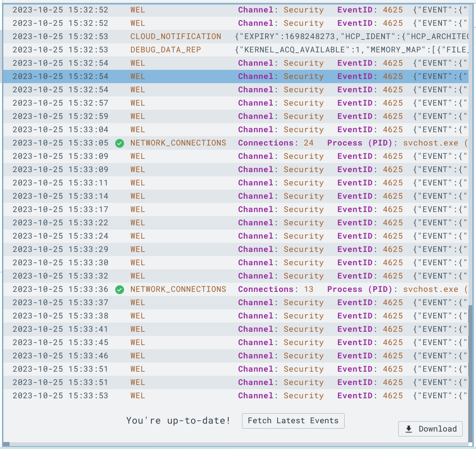Image resolution: width=476 pixels, height=449 pixels.
Task: Click the "You're up-to-date!" status text
Action: [178, 421]
